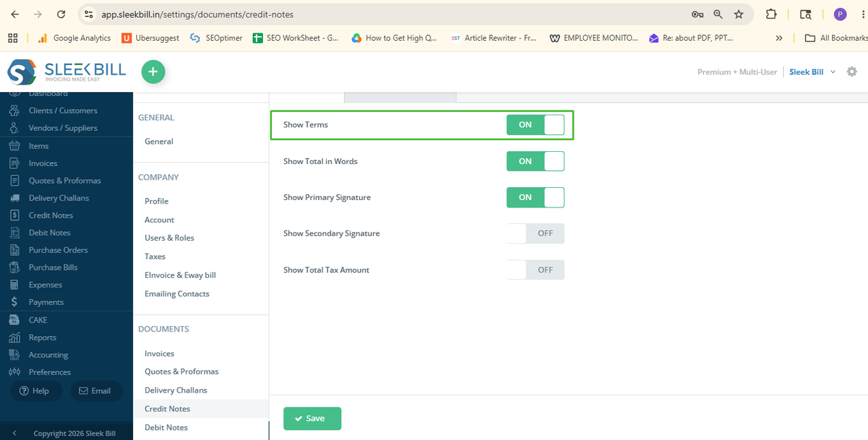Open the Ubersuggest bookmark
Viewport: 868px width, 440px height.
tap(151, 38)
